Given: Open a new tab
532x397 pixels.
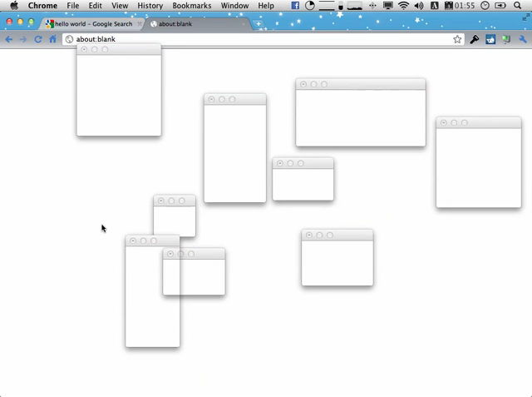Looking at the screenshot, I should pos(259,24).
